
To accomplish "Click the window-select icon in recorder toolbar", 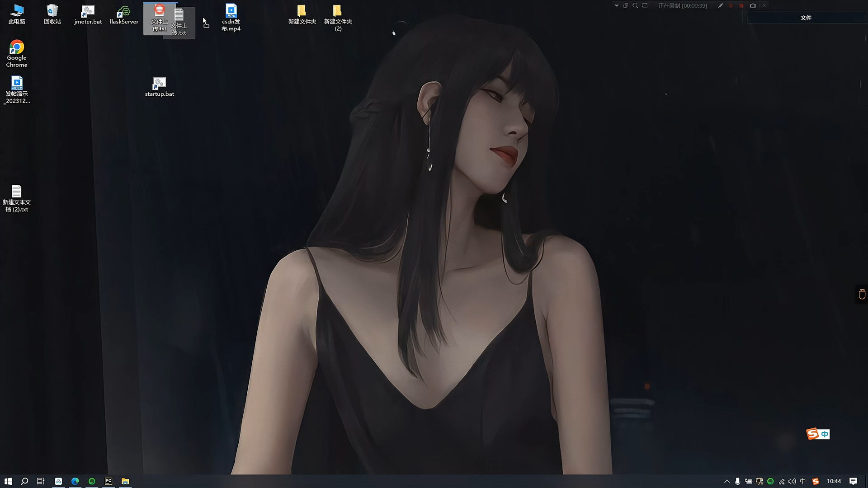I will point(626,5).
